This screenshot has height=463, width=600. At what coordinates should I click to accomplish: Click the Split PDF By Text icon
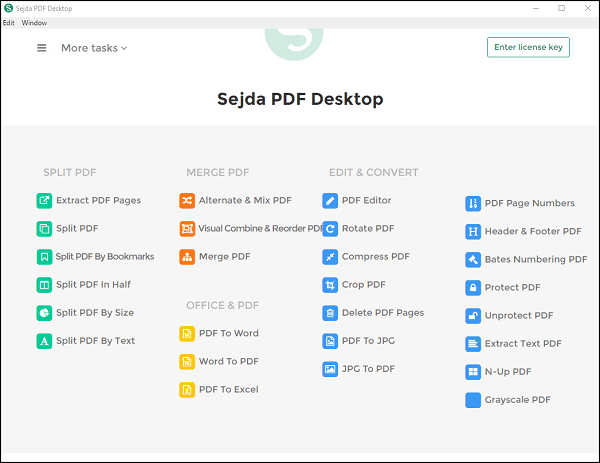(x=44, y=341)
